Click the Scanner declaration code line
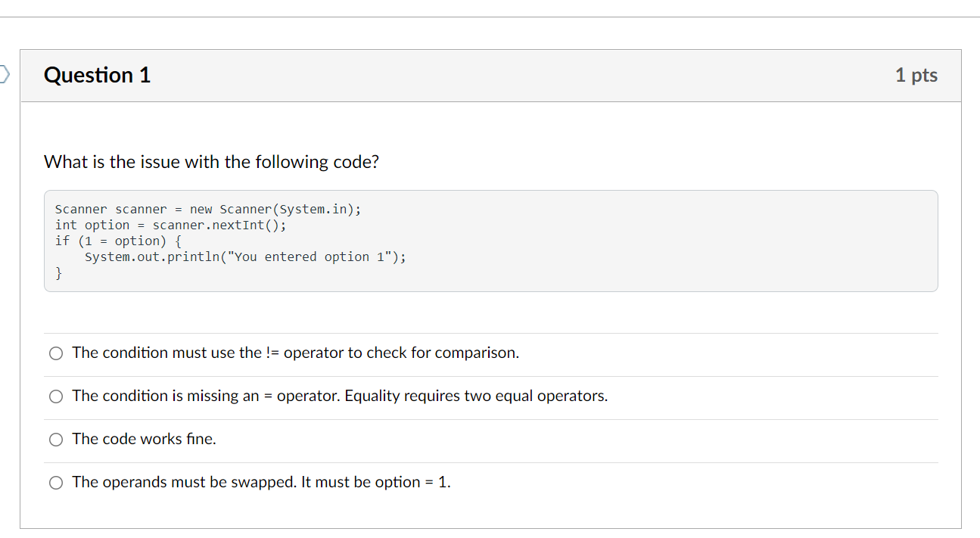The height and width of the screenshot is (538, 980). [208, 209]
